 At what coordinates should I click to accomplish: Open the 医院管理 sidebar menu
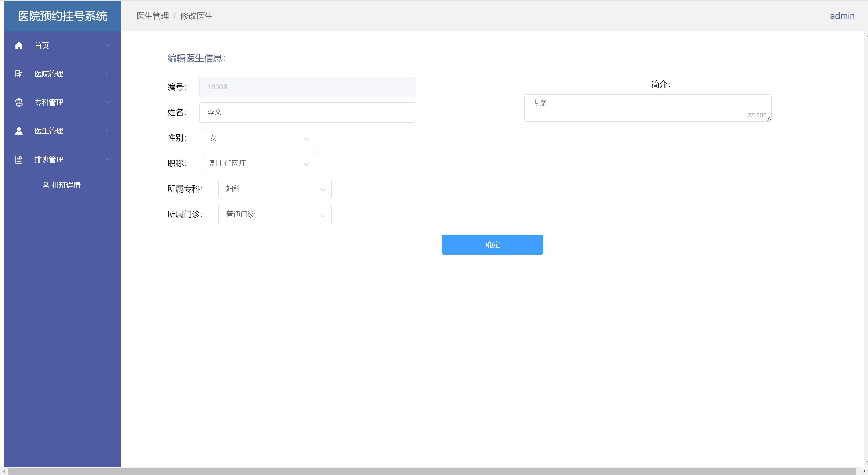(x=49, y=74)
